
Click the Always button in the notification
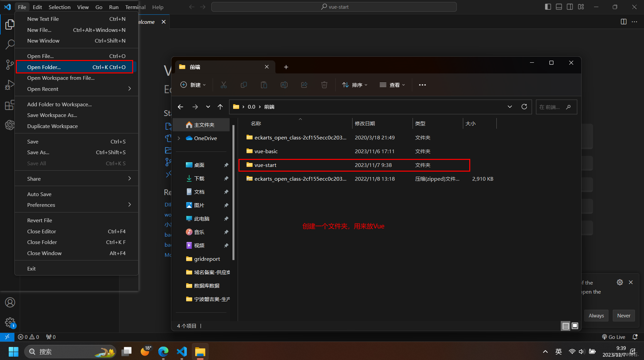coord(596,315)
